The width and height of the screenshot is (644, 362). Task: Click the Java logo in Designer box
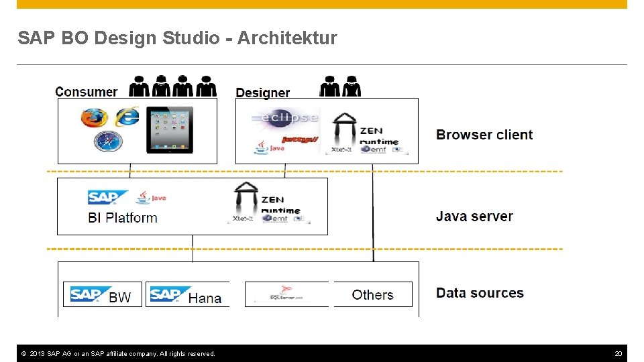pyautogui.click(x=270, y=147)
